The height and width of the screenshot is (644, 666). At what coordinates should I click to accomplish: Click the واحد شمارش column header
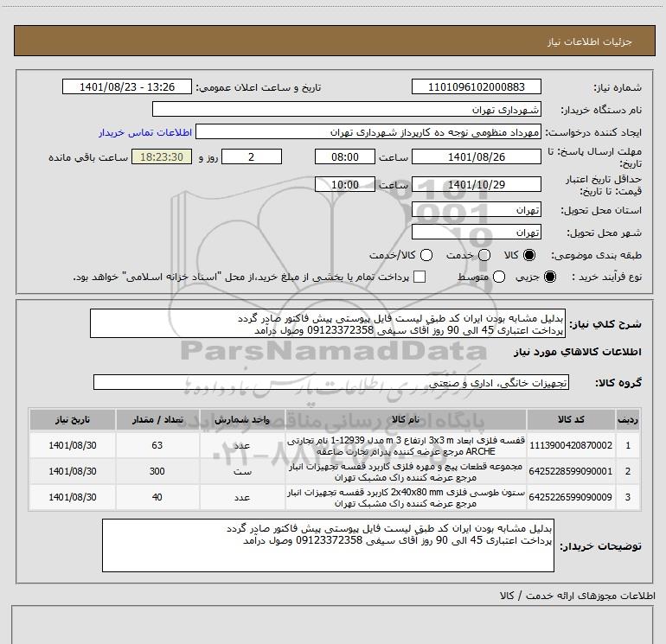tap(242, 419)
